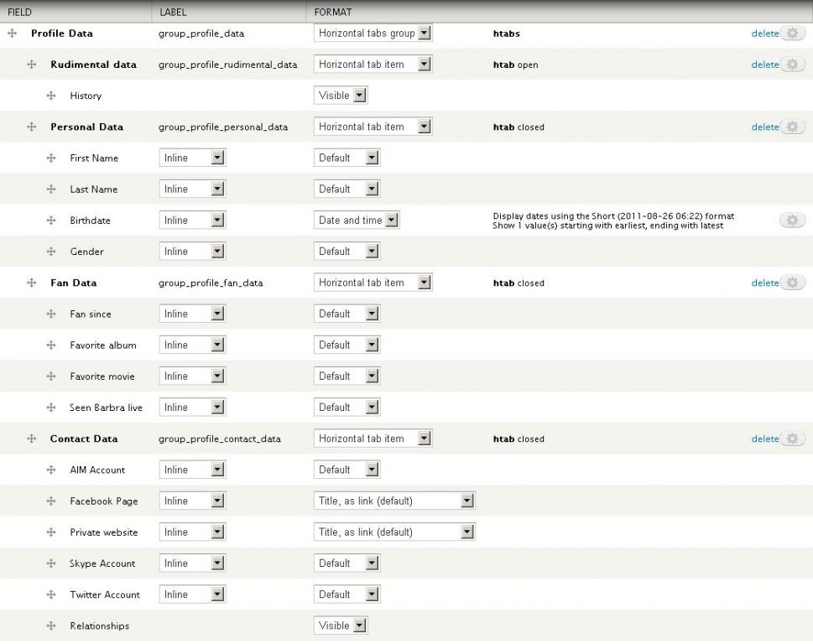The image size is (813, 644).
Task: Click the drag handle beside Relationships
Action: (51, 626)
